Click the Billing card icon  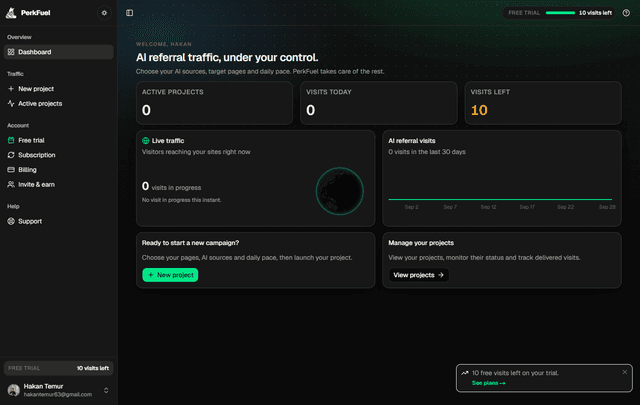click(11, 169)
